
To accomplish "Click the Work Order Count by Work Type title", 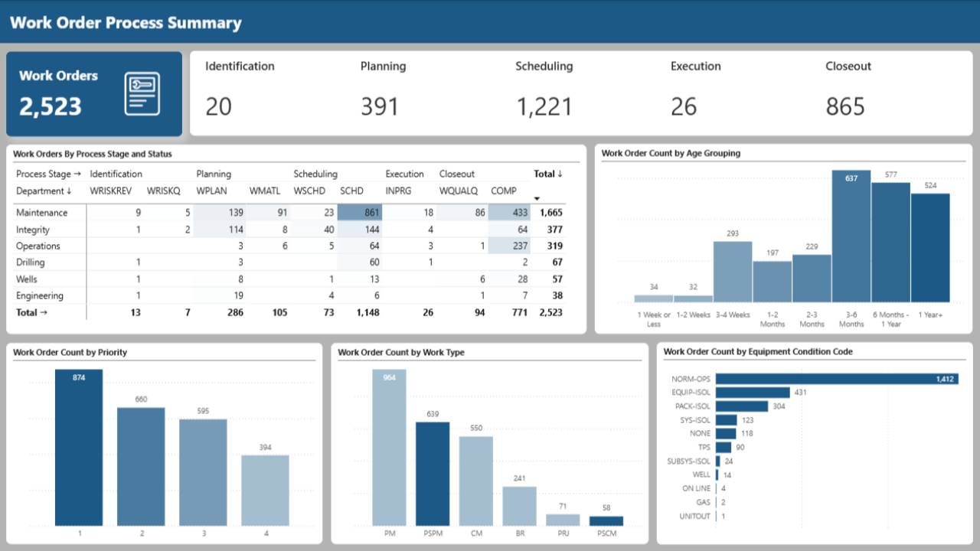I will click(401, 353).
